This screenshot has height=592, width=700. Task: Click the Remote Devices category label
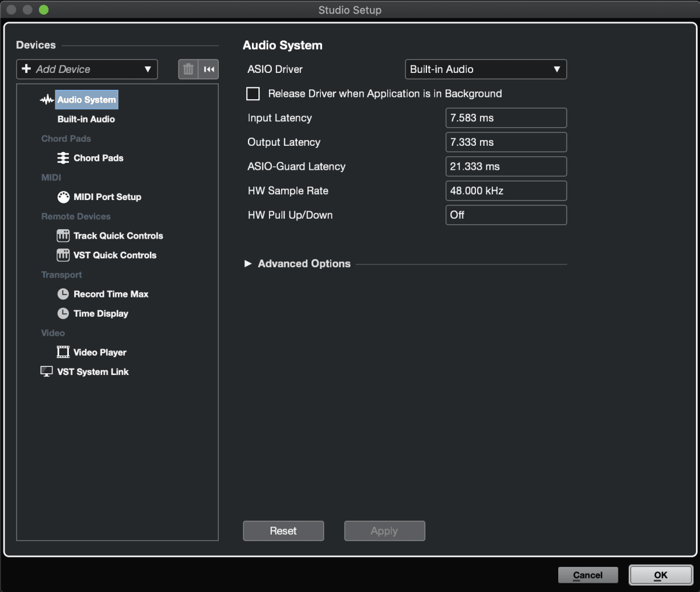76,216
